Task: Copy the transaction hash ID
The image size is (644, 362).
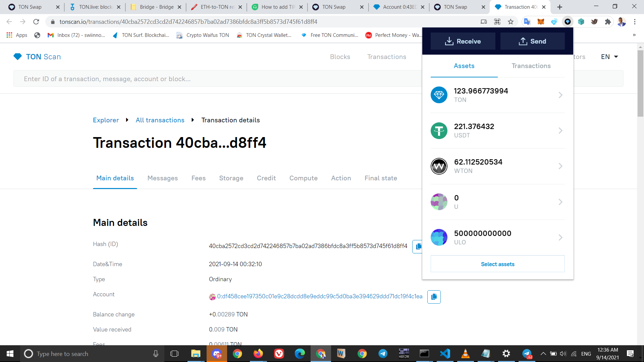Action: pyautogui.click(x=418, y=247)
